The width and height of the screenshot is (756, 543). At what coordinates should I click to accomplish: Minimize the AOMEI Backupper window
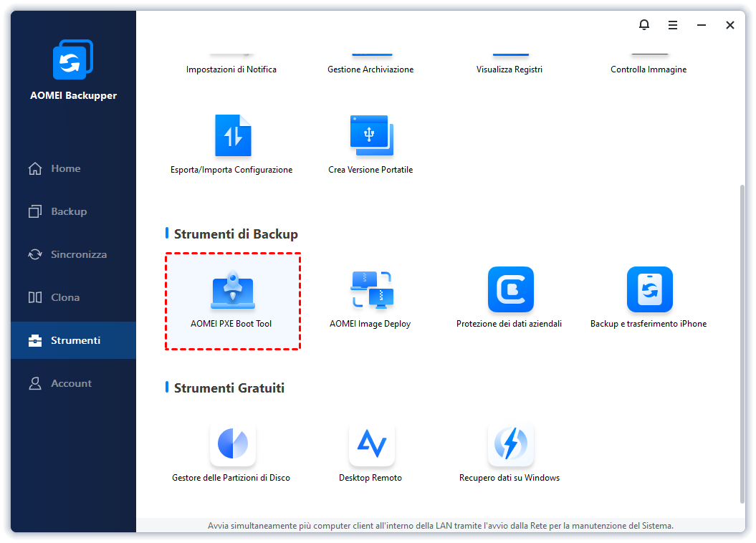(702, 25)
